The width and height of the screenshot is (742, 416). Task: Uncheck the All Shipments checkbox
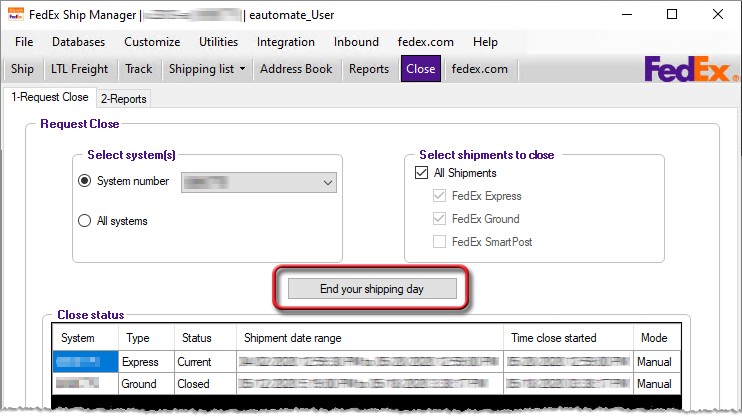coord(421,173)
